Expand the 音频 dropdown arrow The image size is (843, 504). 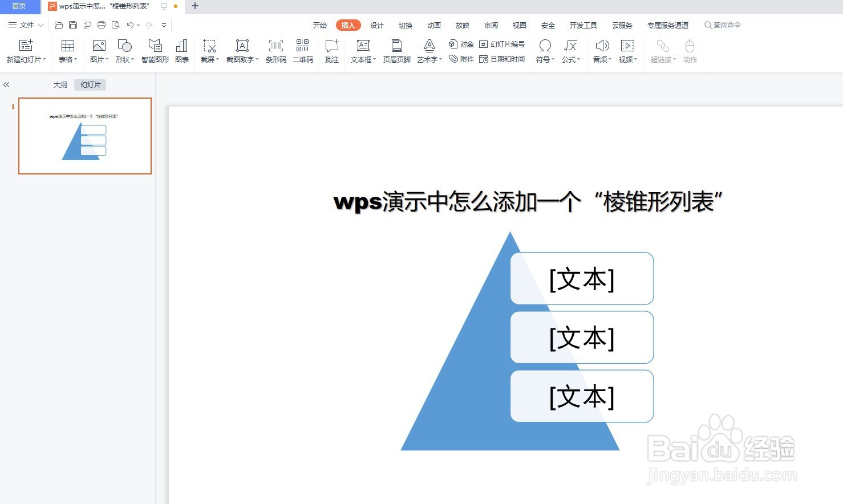pos(610,60)
